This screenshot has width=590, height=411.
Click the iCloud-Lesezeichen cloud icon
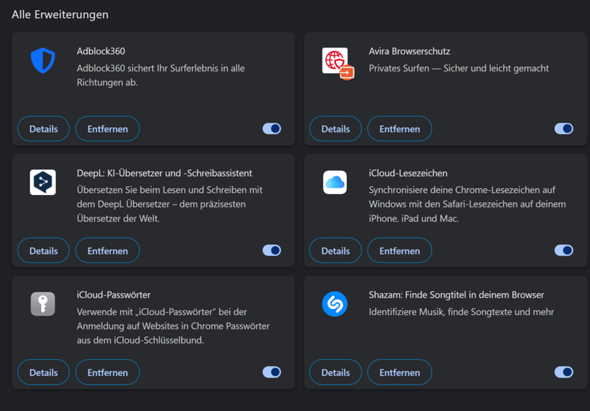click(335, 182)
